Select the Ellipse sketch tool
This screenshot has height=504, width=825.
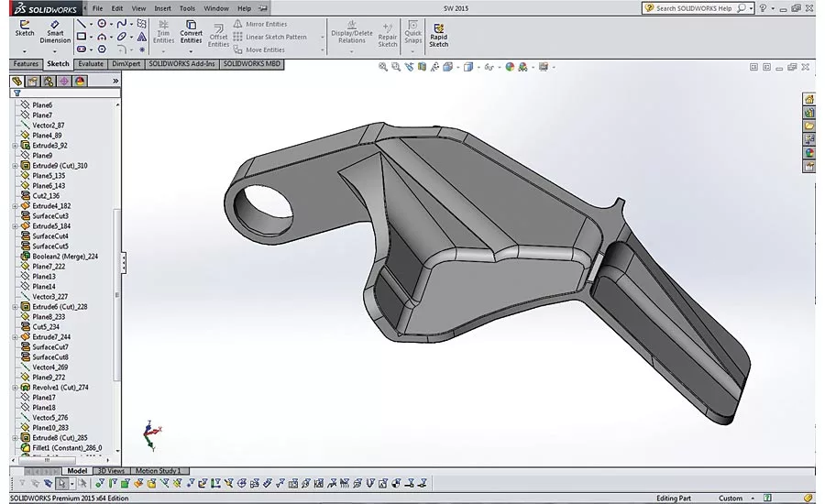click(122, 37)
